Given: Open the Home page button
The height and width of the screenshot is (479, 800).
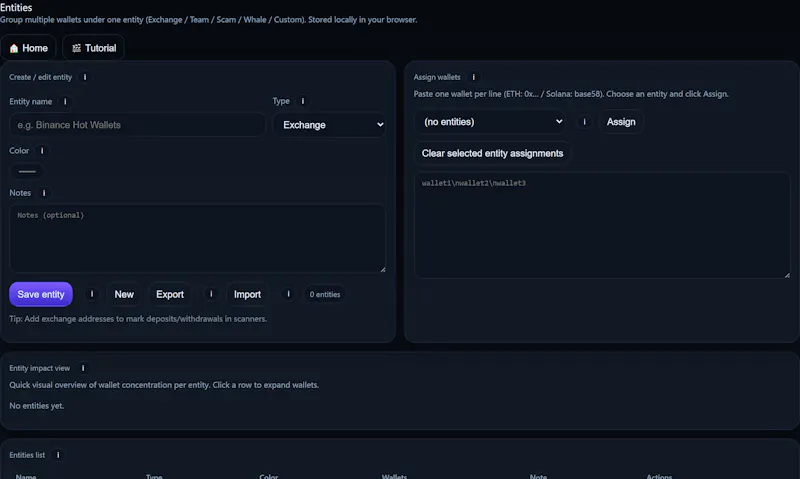Looking at the screenshot, I should click(x=29, y=48).
